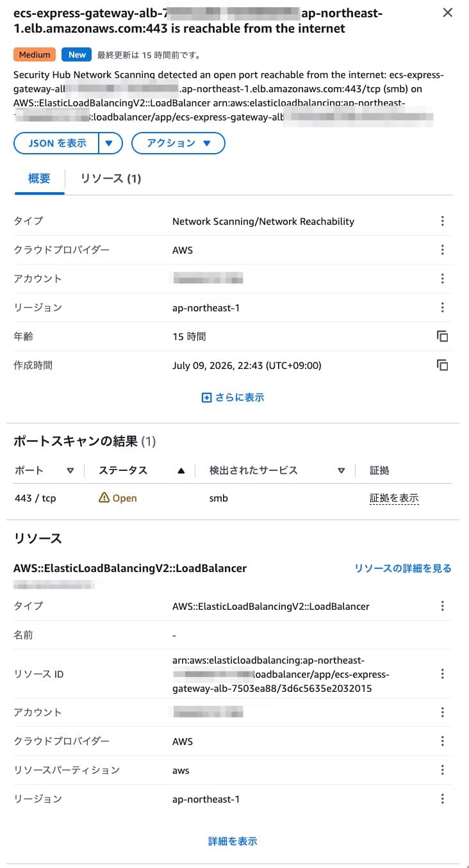Sort by 検出されたサービス column

(x=341, y=471)
